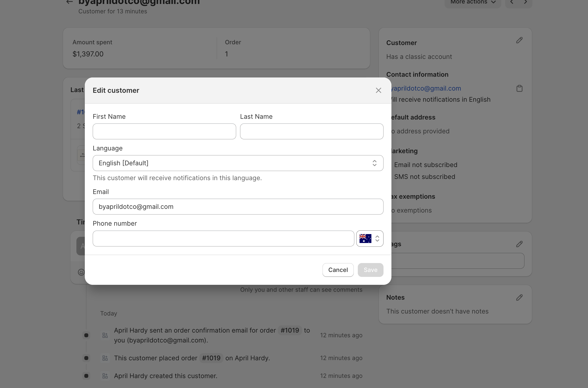Viewport: 588px width, 388px height.
Task: Click the First Name input field
Action: pos(164,131)
